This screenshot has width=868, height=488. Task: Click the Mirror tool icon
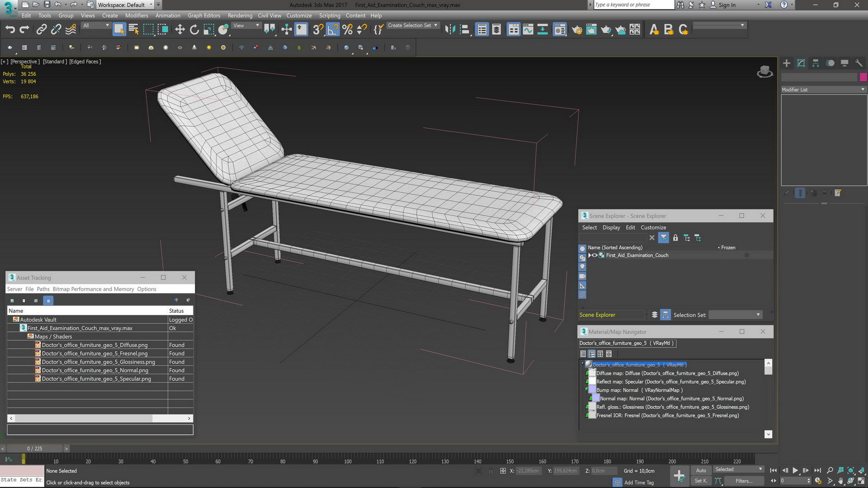click(x=450, y=30)
